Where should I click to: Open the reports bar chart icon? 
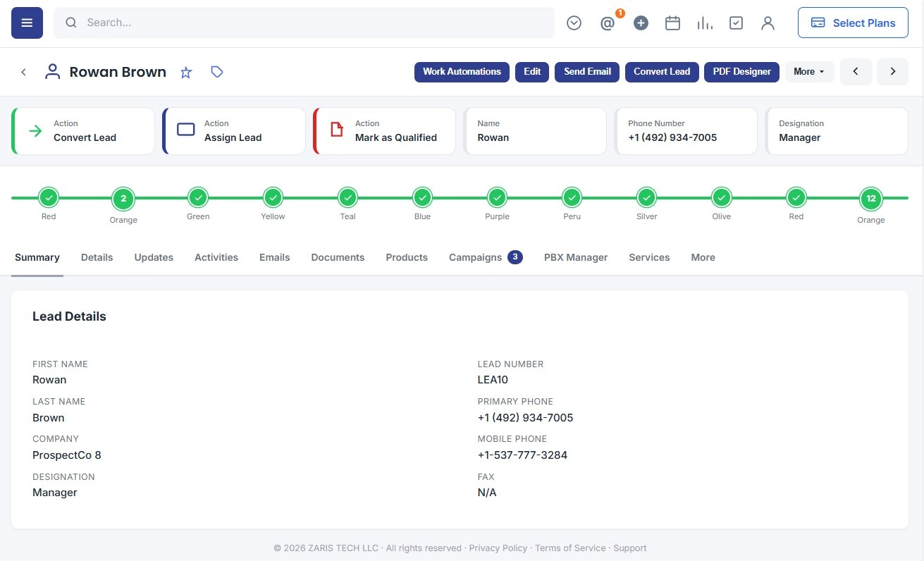click(x=704, y=23)
